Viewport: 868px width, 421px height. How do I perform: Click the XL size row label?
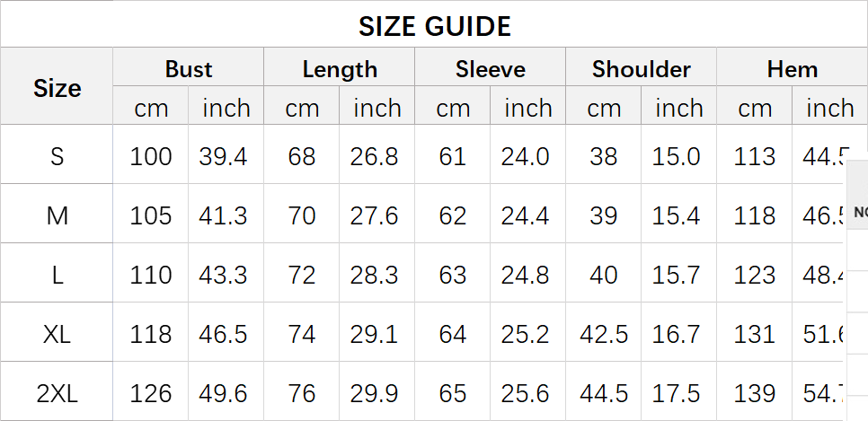click(57, 334)
